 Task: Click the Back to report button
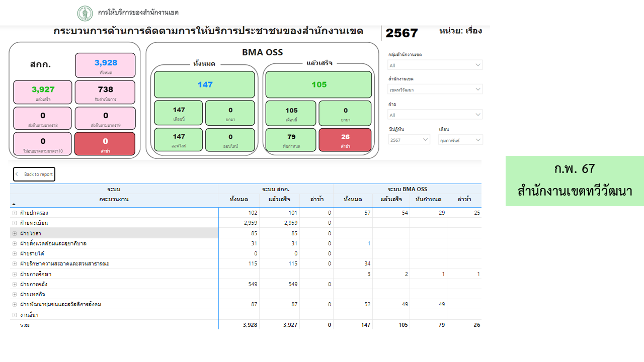pyautogui.click(x=34, y=174)
